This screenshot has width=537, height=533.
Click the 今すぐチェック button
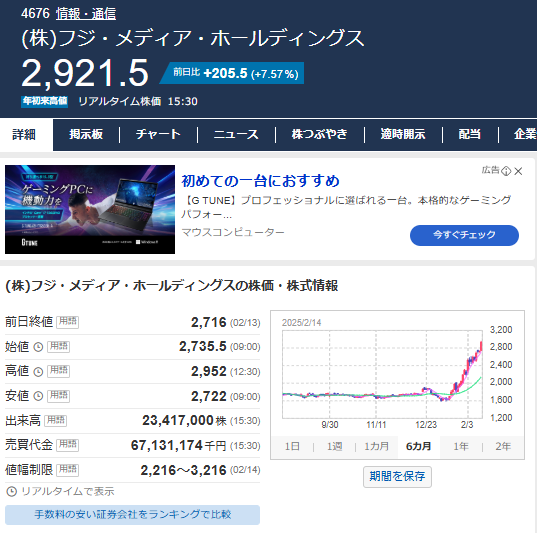[x=464, y=235]
